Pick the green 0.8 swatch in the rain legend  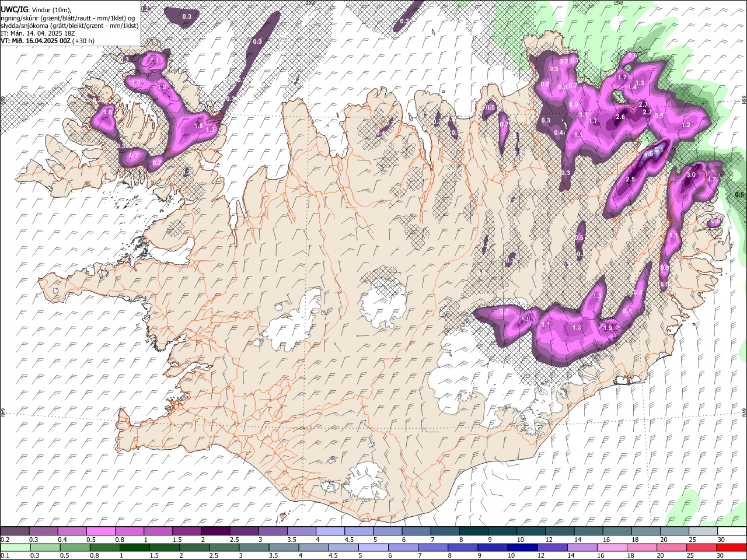point(104,547)
